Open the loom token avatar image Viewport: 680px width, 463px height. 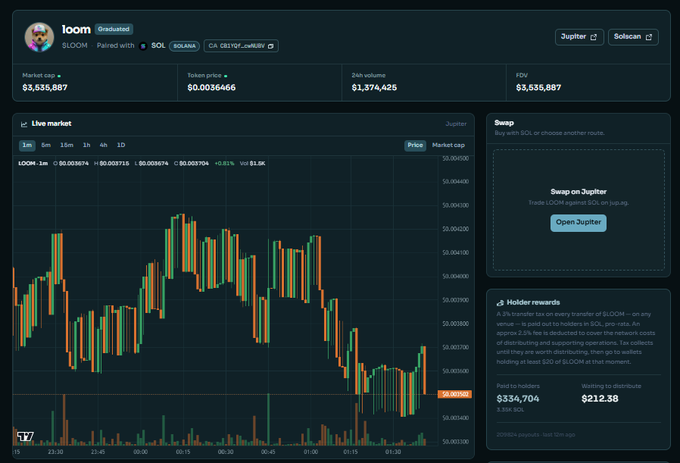39,37
